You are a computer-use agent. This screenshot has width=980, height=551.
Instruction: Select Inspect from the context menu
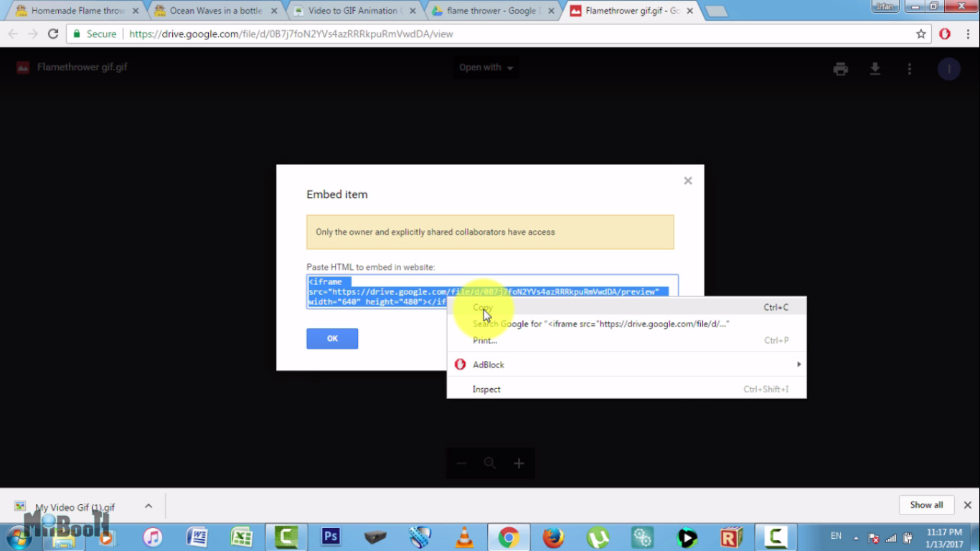[x=626, y=389]
